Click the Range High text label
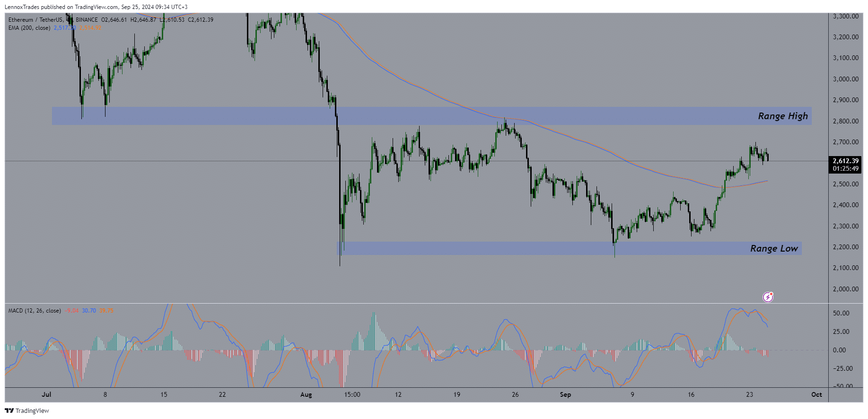The image size is (868, 419). 783,116
